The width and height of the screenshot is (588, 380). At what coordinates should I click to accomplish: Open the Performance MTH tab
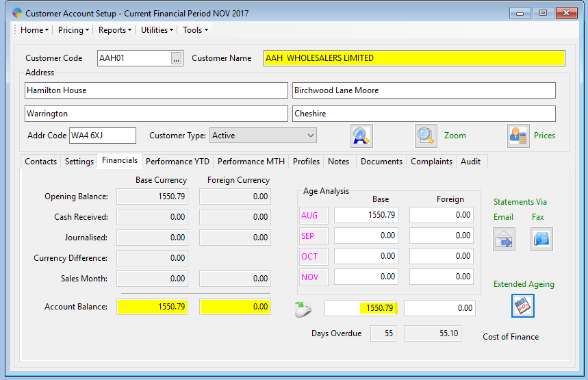[x=251, y=162]
